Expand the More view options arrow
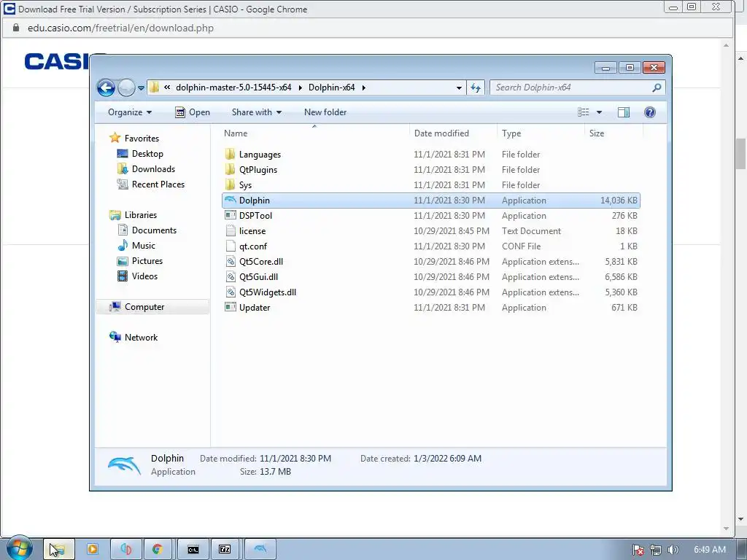 click(x=600, y=112)
